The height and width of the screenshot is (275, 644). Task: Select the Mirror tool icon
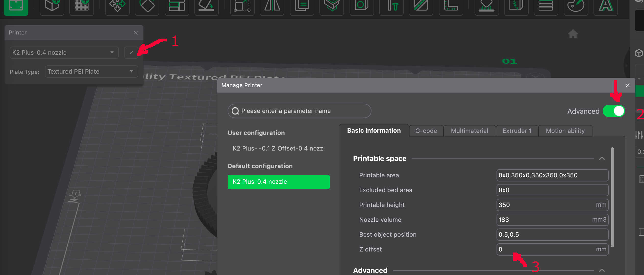[272, 6]
